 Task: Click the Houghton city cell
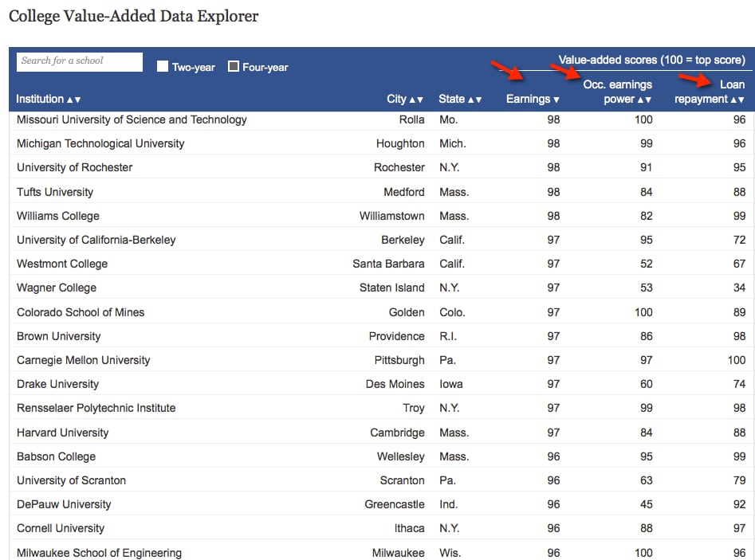point(400,143)
